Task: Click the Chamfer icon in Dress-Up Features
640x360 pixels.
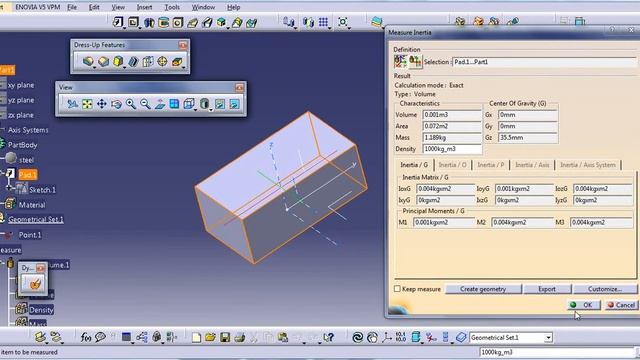Action: tap(103, 61)
